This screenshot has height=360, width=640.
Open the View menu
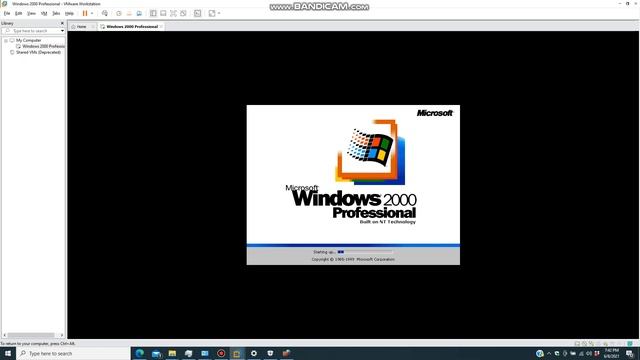[x=31, y=13]
